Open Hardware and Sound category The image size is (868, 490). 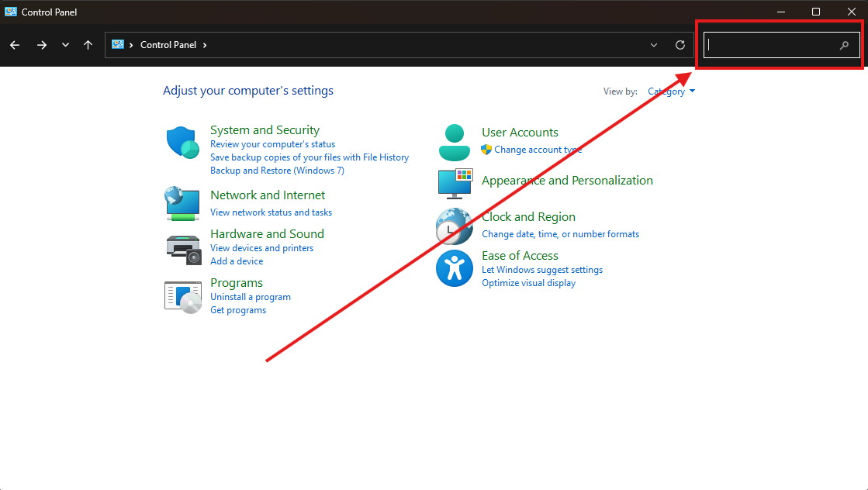tap(267, 234)
